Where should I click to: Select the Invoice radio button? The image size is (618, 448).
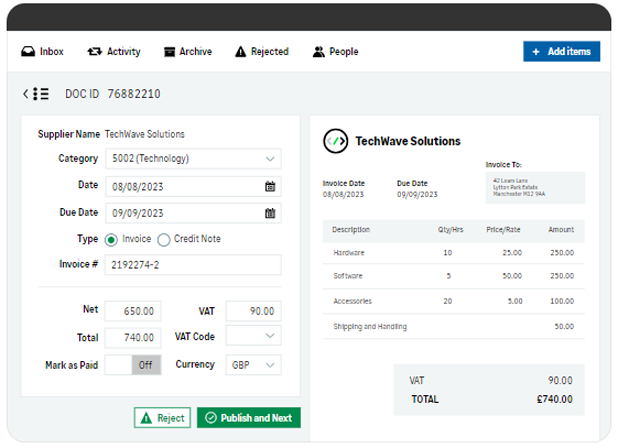pos(111,240)
